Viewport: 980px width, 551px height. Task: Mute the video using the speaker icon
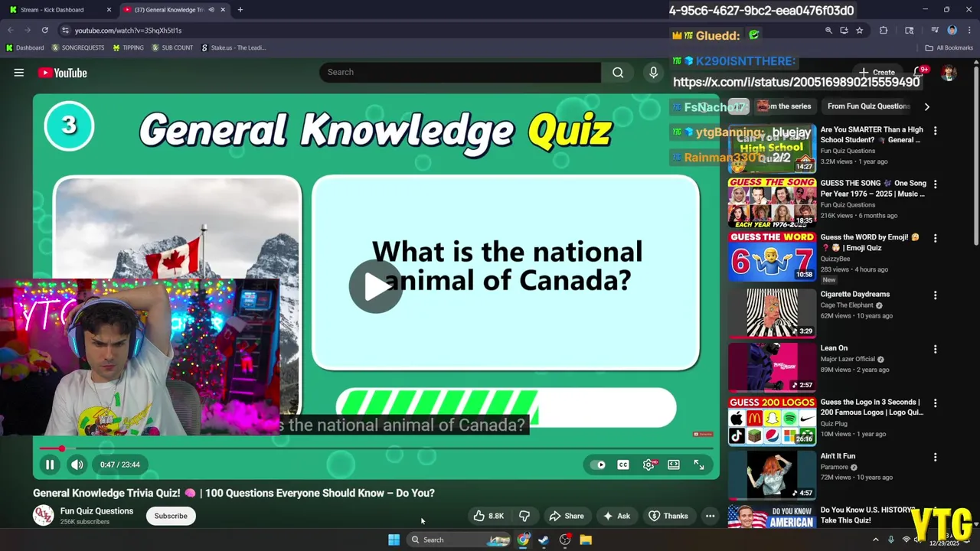pyautogui.click(x=77, y=465)
